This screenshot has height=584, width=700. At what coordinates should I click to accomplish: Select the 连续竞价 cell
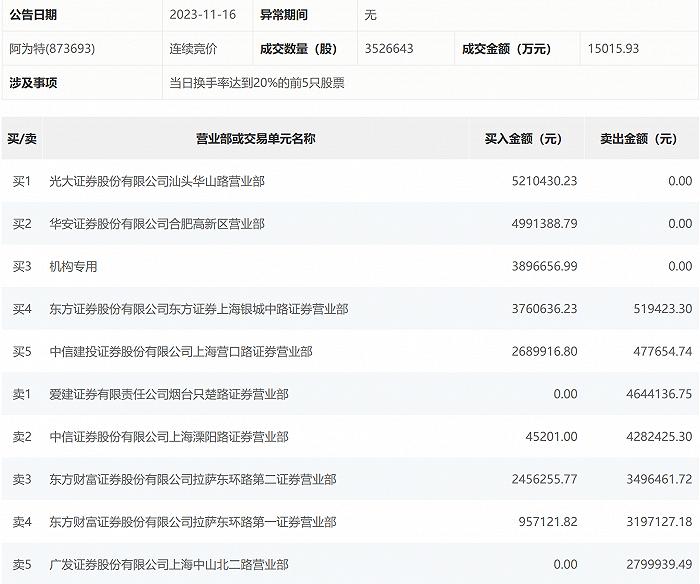[x=193, y=48]
